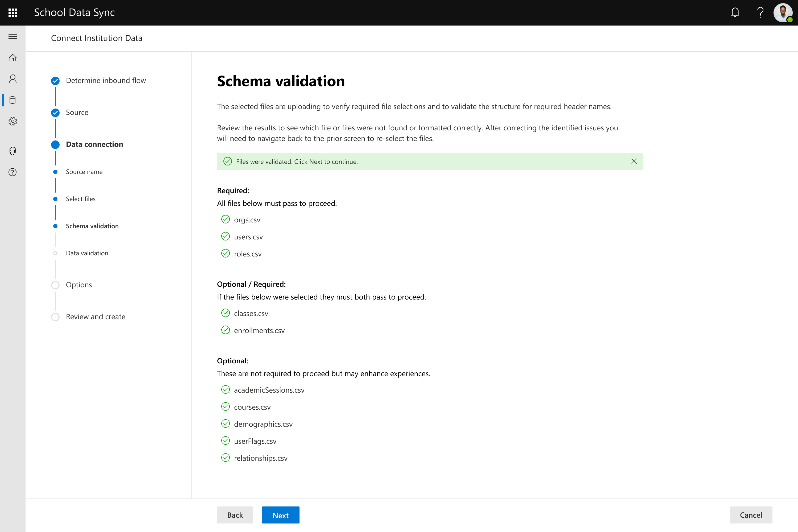
Task: Open the app launcher waffle icon
Action: (x=13, y=13)
